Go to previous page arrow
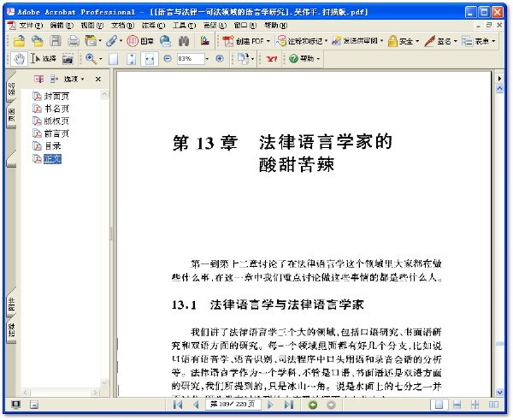The image size is (513, 420). [196, 405]
